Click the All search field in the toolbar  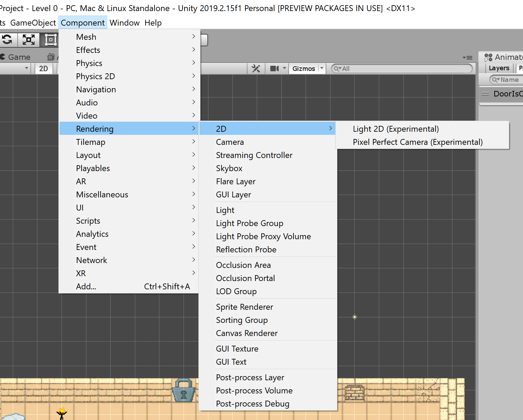[401, 68]
